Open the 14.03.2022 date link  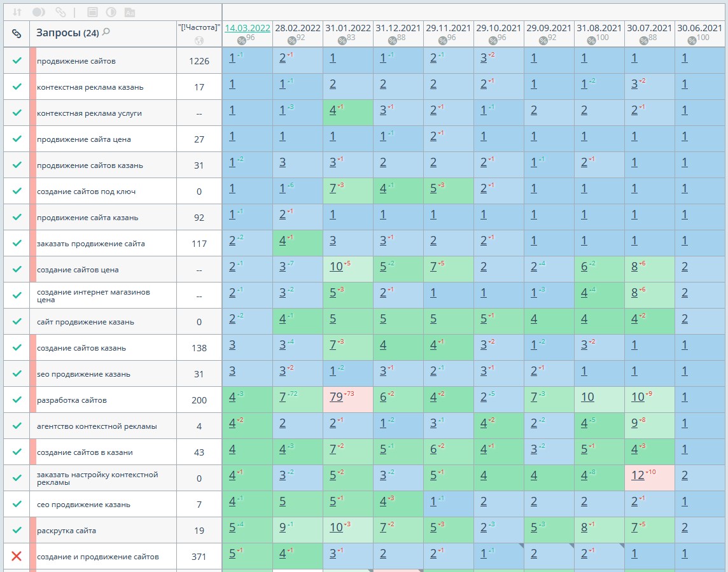point(248,28)
